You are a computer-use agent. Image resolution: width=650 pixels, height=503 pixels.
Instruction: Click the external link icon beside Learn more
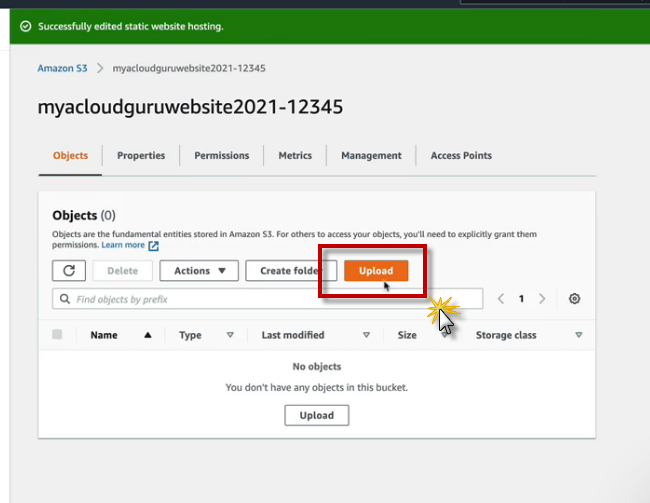tap(153, 245)
